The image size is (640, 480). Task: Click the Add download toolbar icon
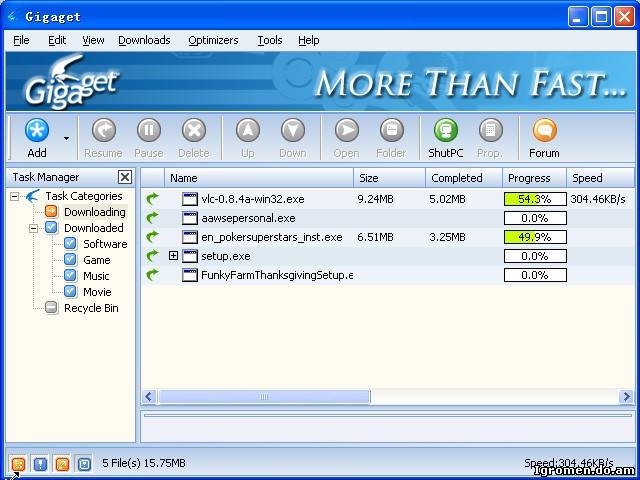pos(37,131)
